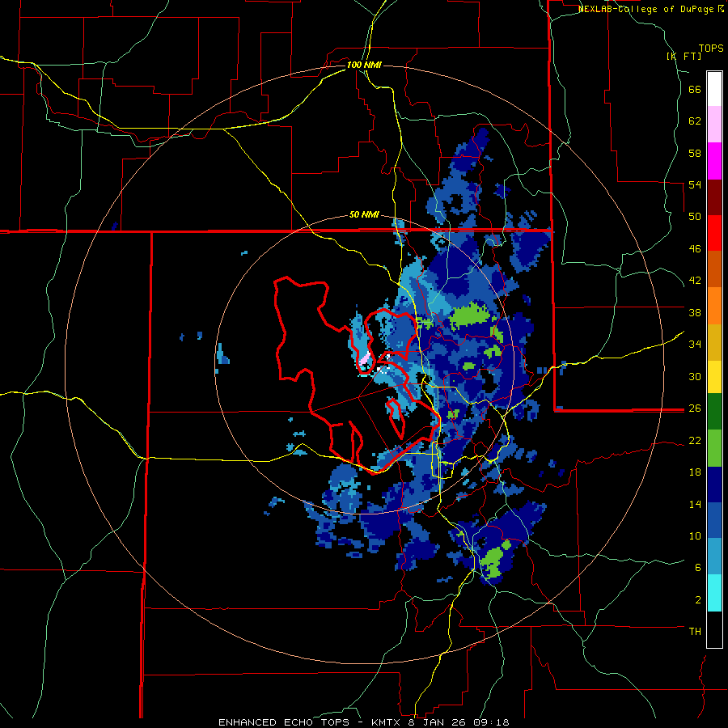
Task: Click the "TH" threshold label
Action: pyautogui.click(x=695, y=632)
